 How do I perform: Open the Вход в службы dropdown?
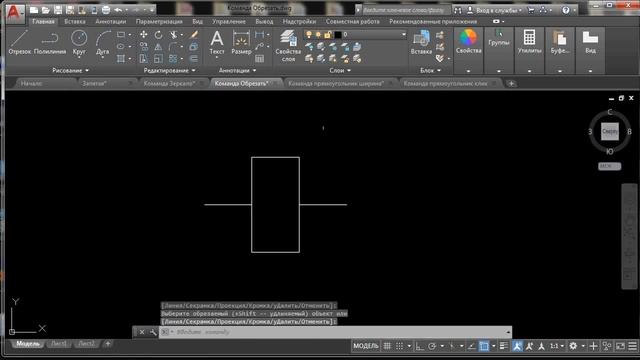pyautogui.click(x=498, y=10)
